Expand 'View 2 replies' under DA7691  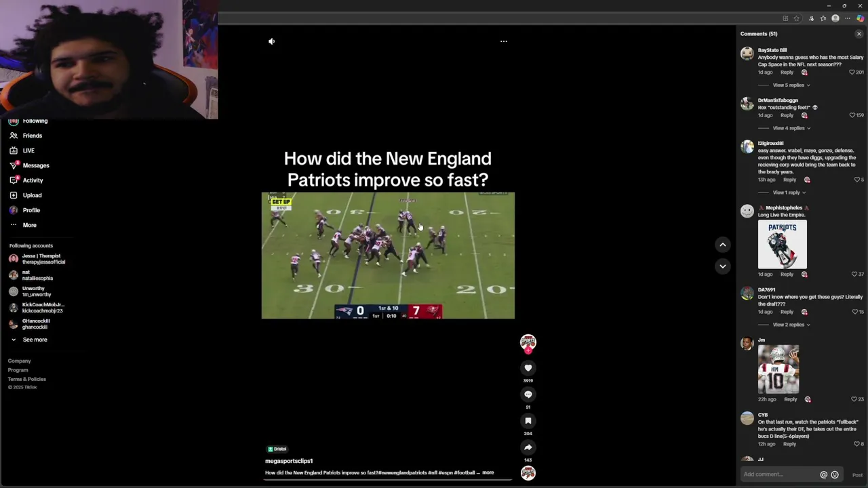[791, 325]
